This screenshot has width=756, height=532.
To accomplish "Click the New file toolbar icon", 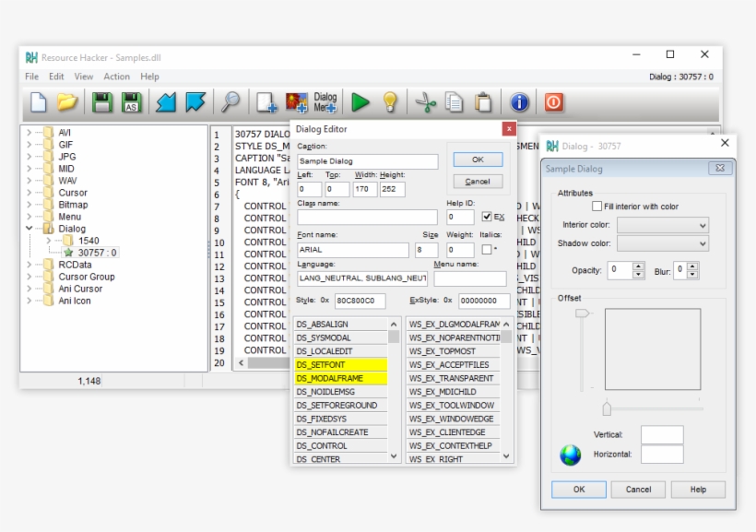I will click(39, 102).
